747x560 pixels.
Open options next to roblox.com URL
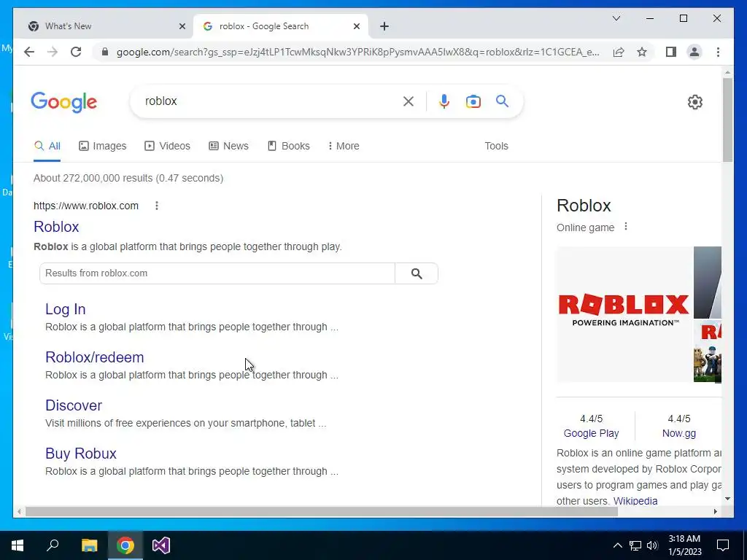[157, 206]
